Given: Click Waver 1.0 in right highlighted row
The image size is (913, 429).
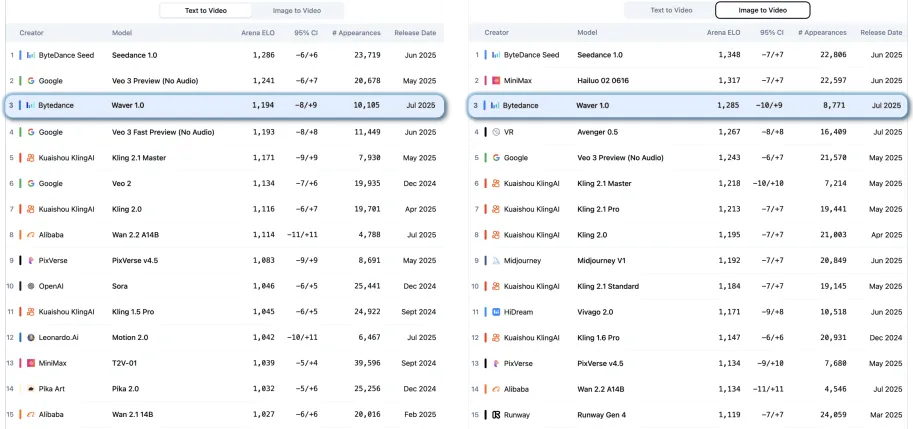Looking at the screenshot, I should pos(593,105).
